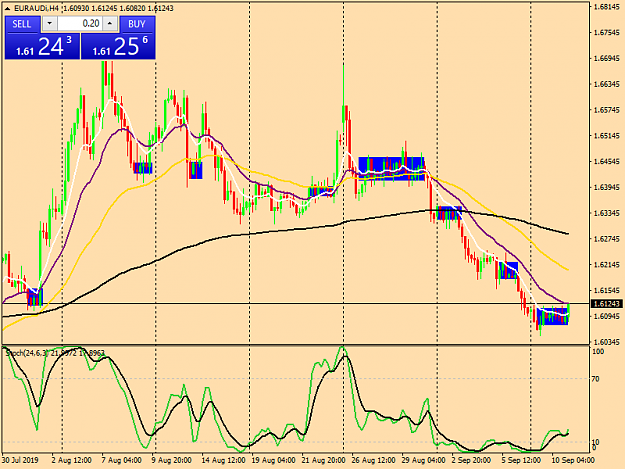Click the 1.60345 price scale label
The image size is (625, 469).
(x=606, y=342)
